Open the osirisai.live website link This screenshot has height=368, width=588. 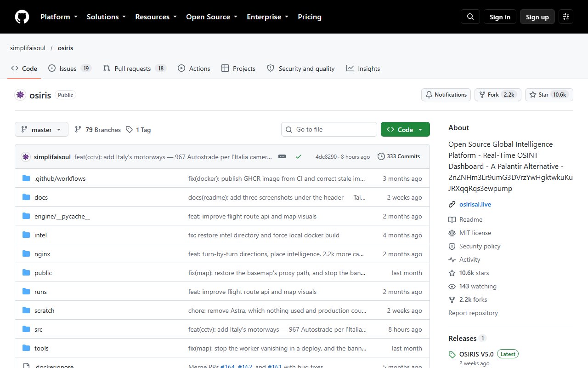475,204
